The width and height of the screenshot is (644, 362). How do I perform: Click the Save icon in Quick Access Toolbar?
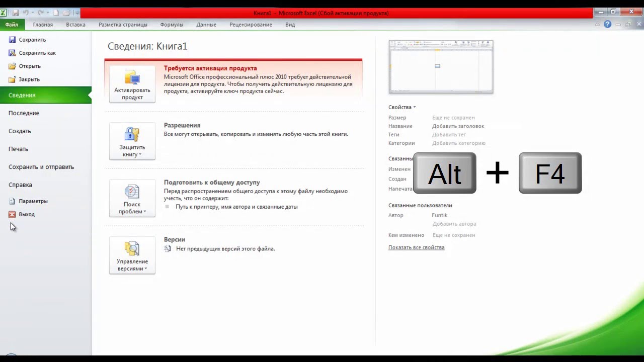click(x=16, y=13)
